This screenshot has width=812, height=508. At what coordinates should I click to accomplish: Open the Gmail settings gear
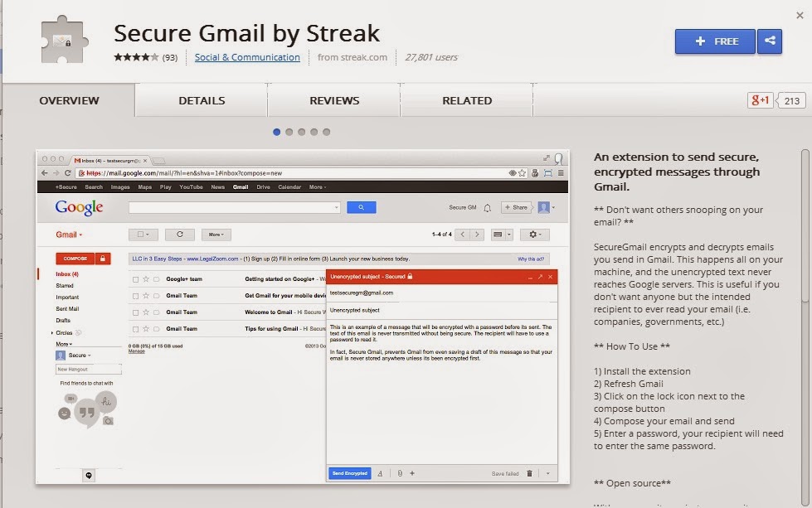pos(534,235)
